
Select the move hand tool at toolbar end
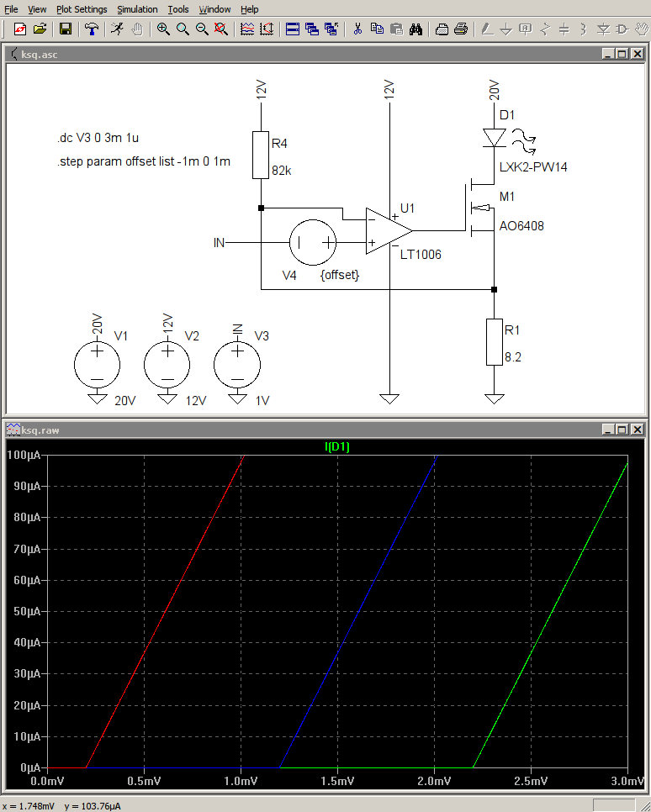coord(643,29)
